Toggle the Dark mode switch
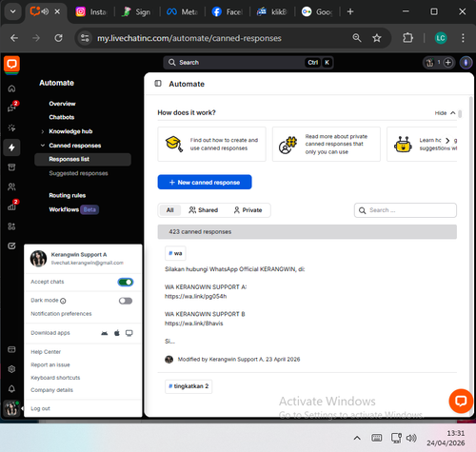 click(x=126, y=301)
